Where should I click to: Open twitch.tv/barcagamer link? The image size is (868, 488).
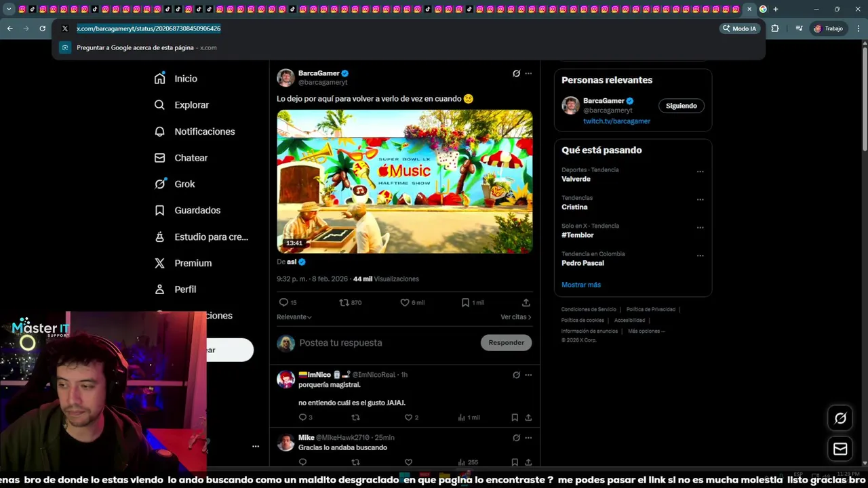pyautogui.click(x=616, y=121)
